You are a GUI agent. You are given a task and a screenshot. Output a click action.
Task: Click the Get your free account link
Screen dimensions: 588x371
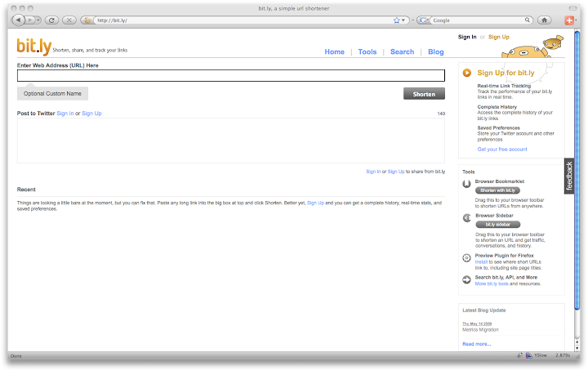[502, 150]
